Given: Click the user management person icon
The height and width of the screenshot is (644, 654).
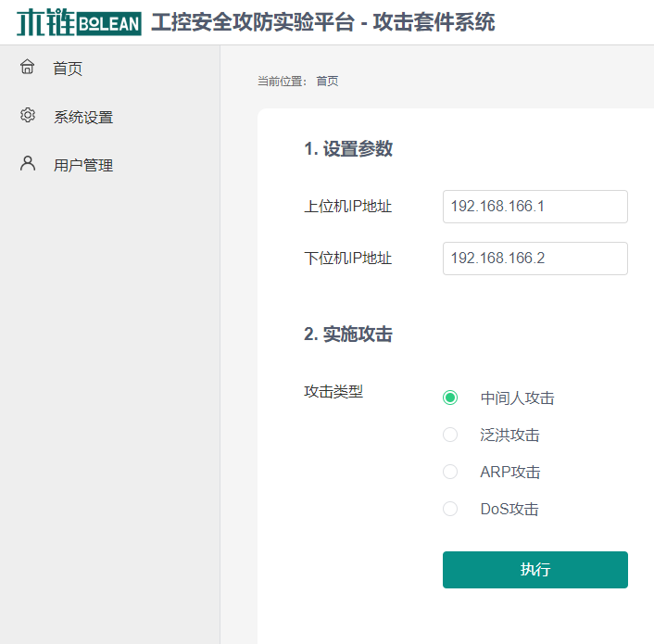Looking at the screenshot, I should 28,164.
